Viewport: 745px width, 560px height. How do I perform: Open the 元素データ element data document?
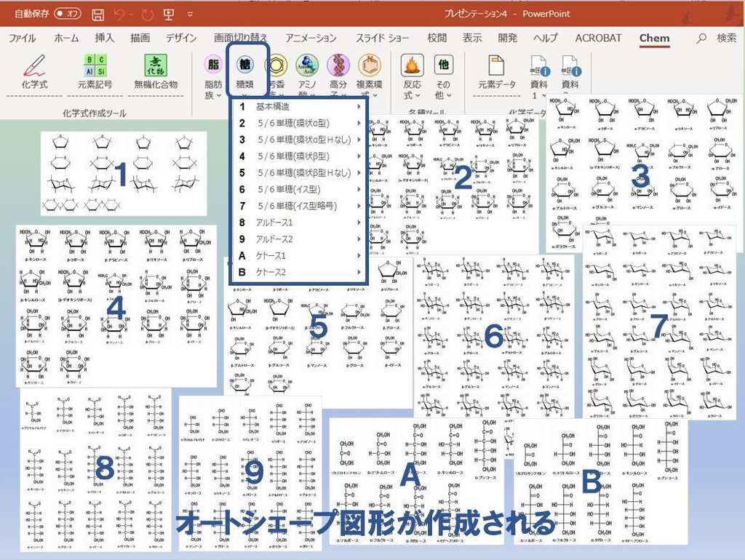(496, 71)
